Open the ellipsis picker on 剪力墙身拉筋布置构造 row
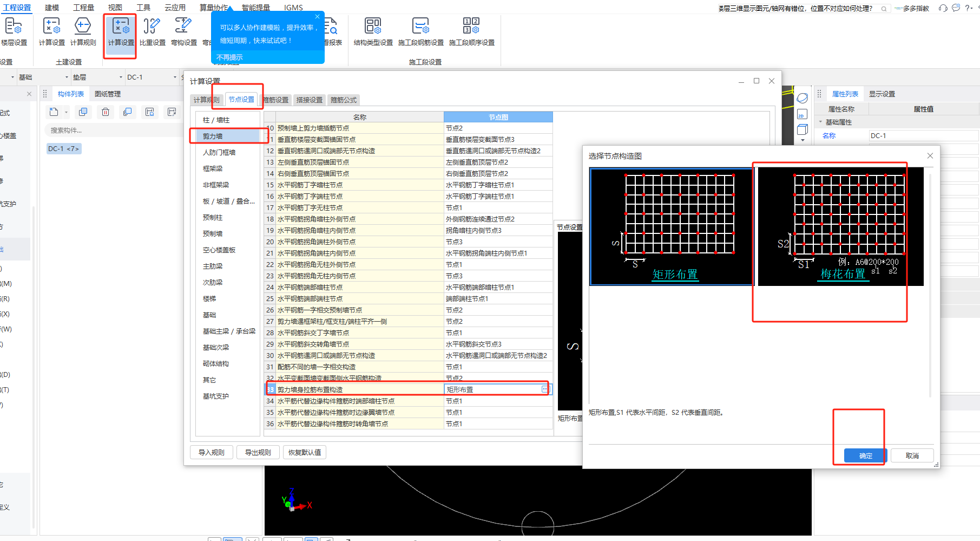Image resolution: width=980 pixels, height=541 pixels. (x=545, y=389)
